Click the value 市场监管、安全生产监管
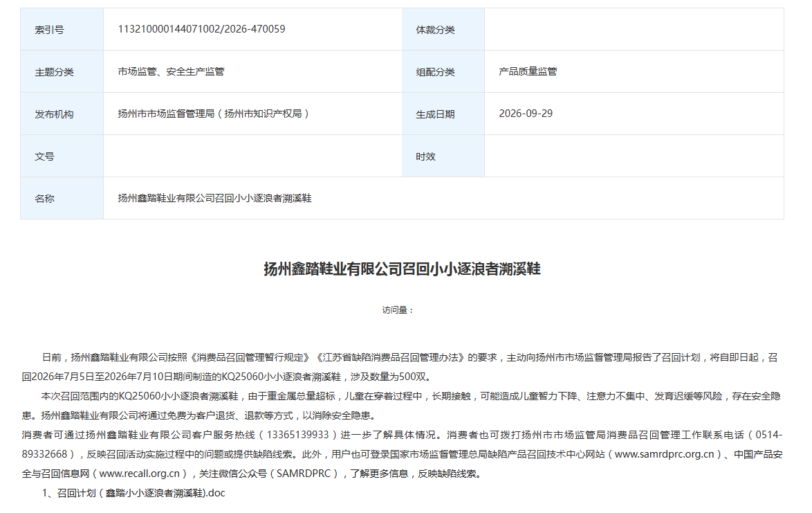The width and height of the screenshot is (812, 513). click(171, 71)
